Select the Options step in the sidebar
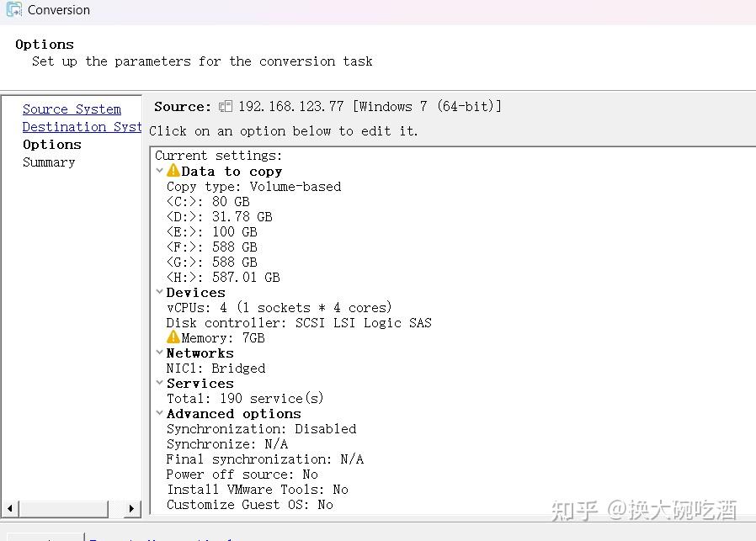Screen dimensions: 756x541 [52, 144]
